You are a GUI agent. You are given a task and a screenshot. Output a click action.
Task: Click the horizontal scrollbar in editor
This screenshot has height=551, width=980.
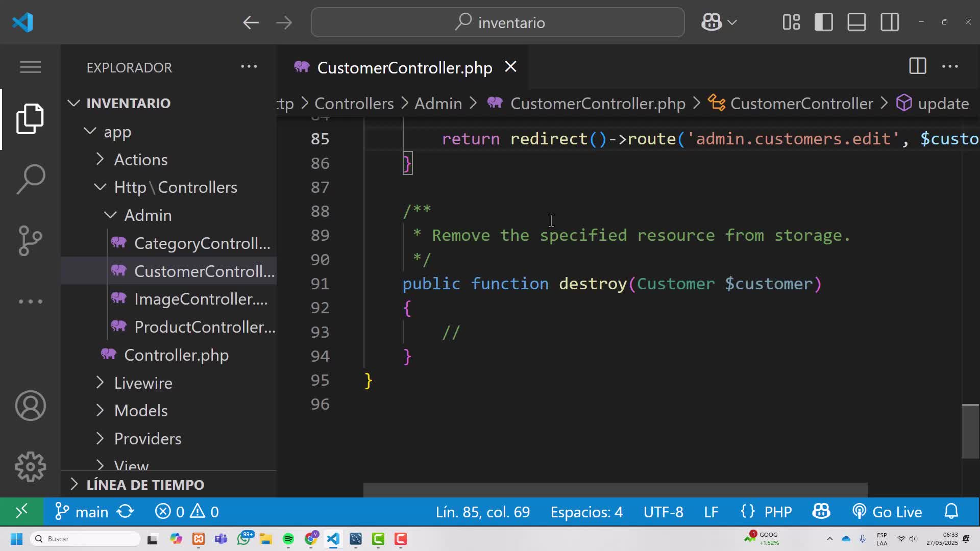pos(615,490)
